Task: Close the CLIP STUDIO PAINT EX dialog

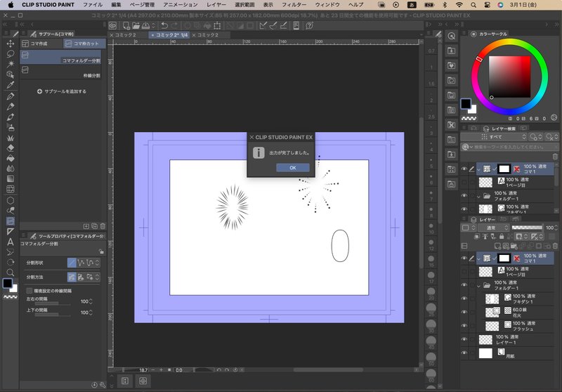Action: click(251, 137)
